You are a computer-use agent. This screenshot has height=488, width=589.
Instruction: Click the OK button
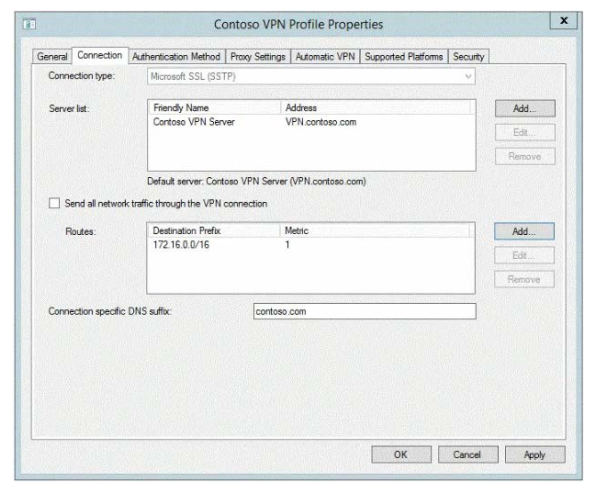pyautogui.click(x=401, y=455)
